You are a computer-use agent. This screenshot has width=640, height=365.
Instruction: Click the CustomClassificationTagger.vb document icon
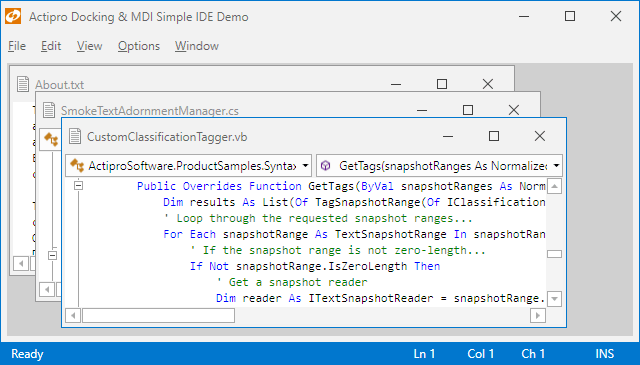75,136
